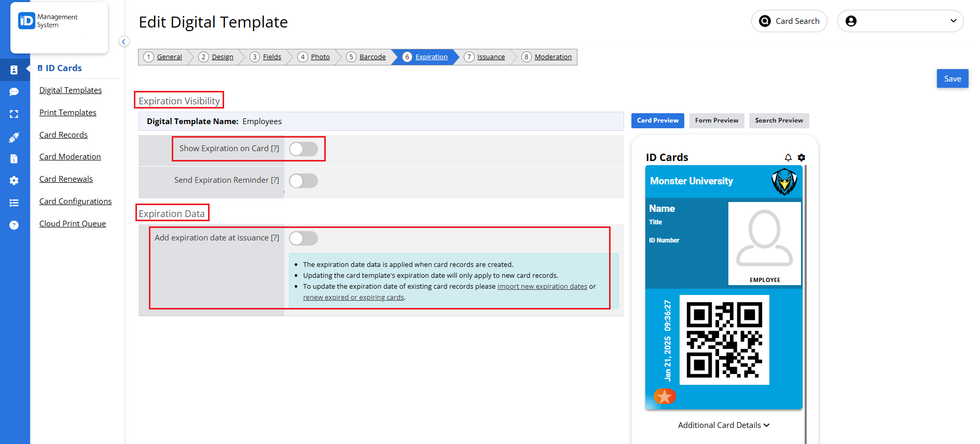The width and height of the screenshot is (980, 444).
Task: Open the user account dropdown
Action: click(x=900, y=21)
